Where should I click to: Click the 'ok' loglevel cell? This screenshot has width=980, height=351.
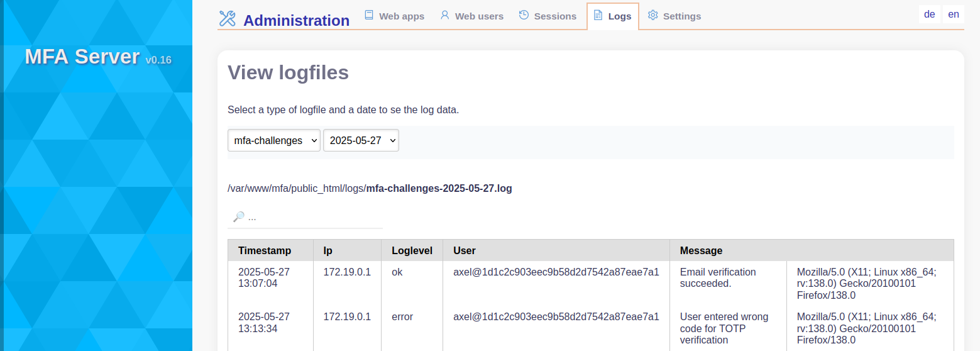(412, 283)
